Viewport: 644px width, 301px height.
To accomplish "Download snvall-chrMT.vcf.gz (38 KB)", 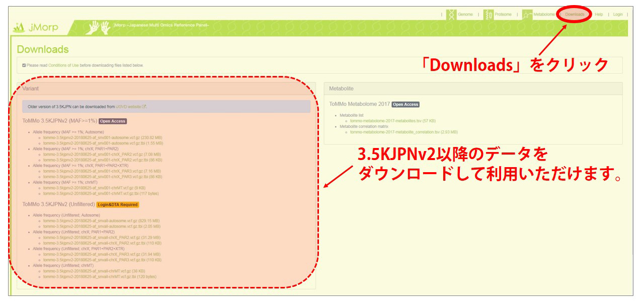I will click(x=95, y=271).
